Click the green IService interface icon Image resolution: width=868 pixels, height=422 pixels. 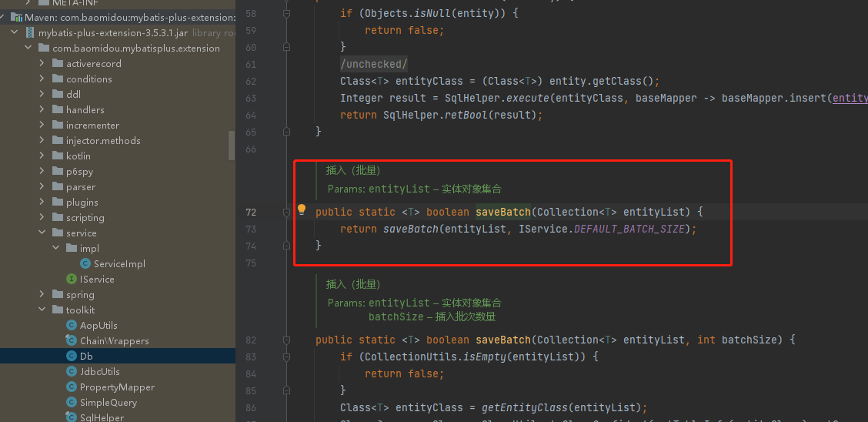point(72,279)
